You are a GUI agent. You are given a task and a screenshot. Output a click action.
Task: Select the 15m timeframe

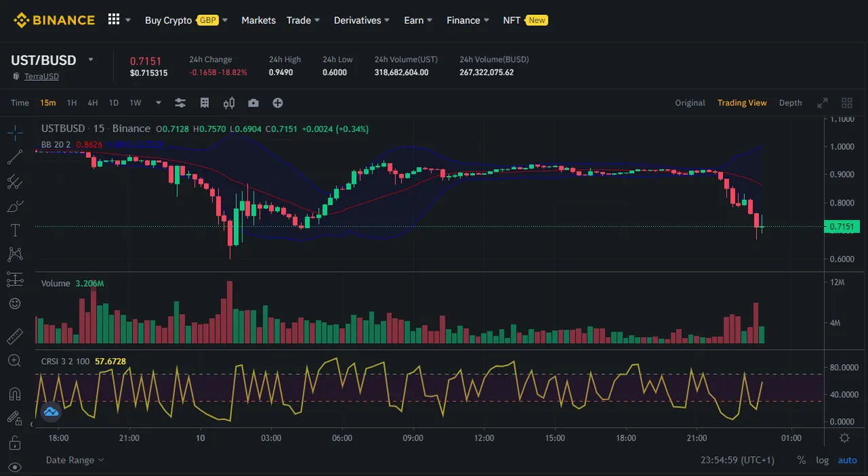click(x=47, y=103)
